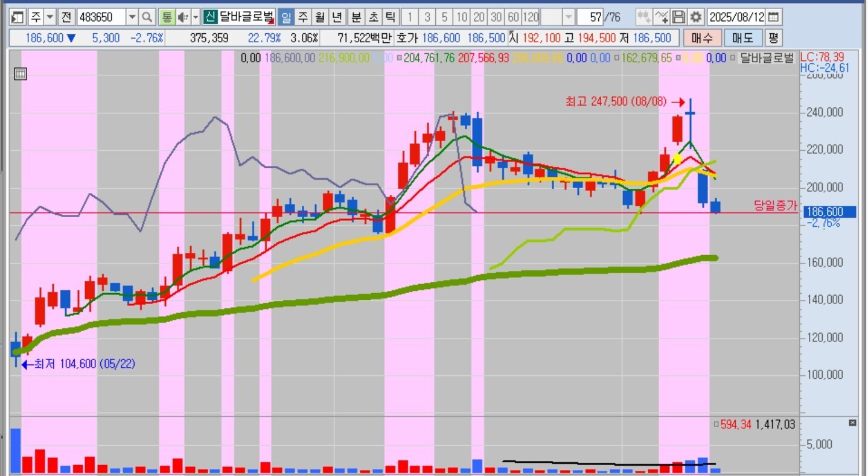This screenshot has height=476, width=868.
Task: Open the calendar date picker icon
Action: [x=773, y=17]
